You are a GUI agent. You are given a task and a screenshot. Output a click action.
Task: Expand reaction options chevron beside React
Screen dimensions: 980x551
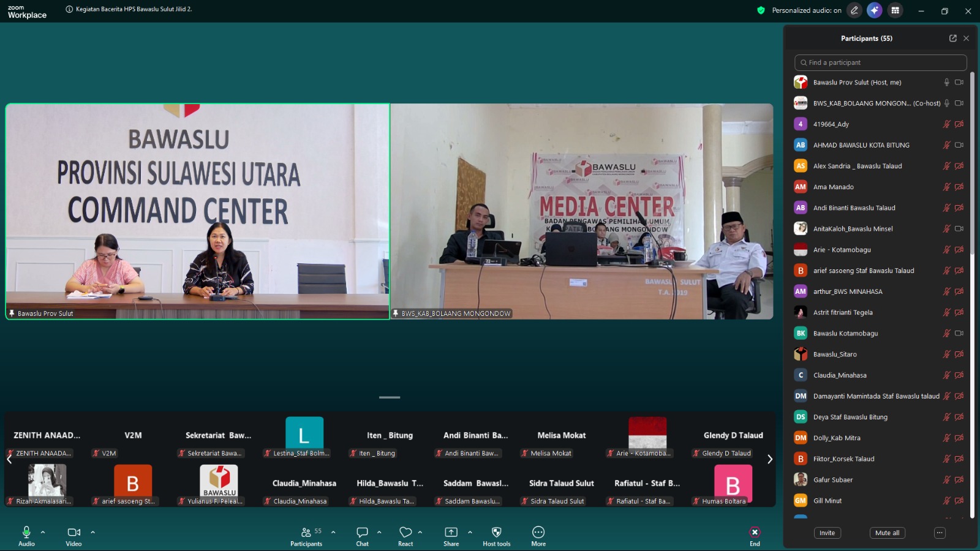420,532
